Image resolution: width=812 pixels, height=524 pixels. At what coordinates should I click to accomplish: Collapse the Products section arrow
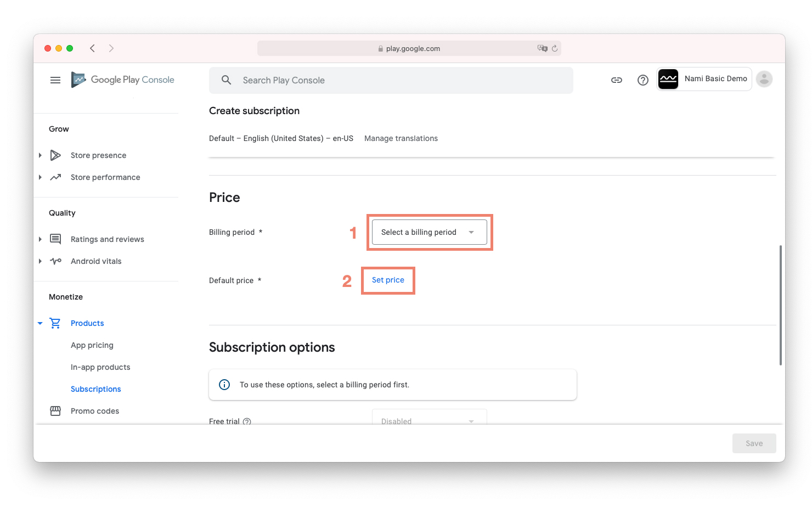click(x=40, y=323)
